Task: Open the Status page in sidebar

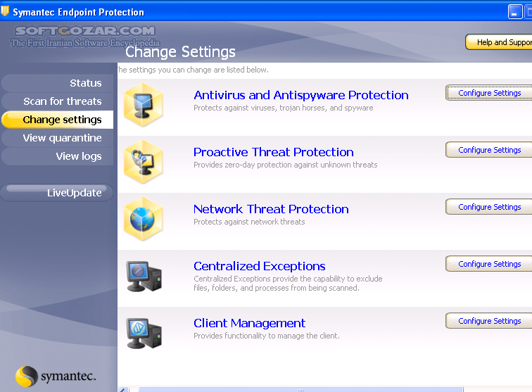Action: pos(57,83)
